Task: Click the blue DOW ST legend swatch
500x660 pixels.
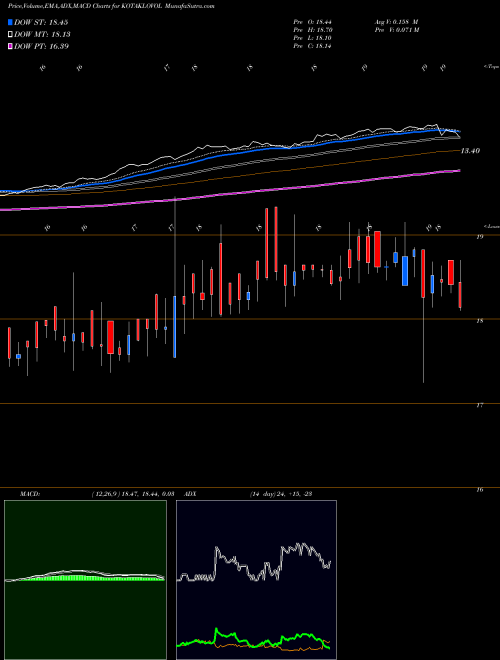Action: tap(10, 22)
